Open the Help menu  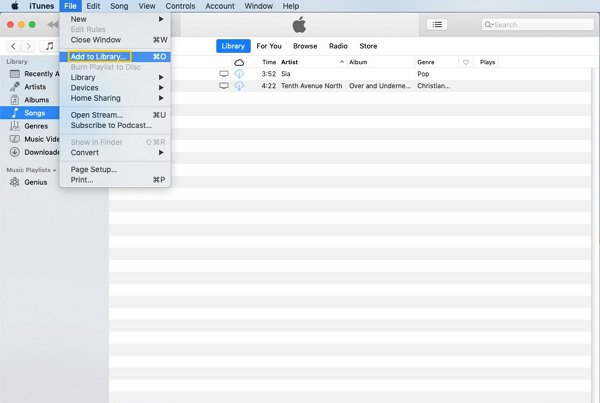[x=291, y=6]
